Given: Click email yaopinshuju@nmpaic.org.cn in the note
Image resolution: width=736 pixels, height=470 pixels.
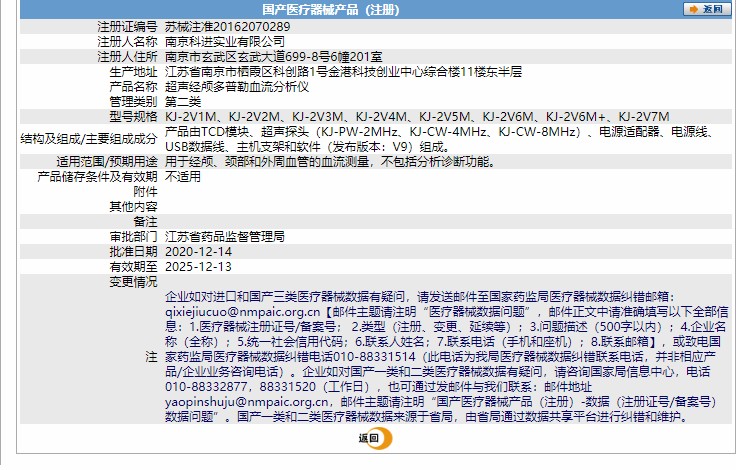Looking at the screenshot, I should 247,402.
